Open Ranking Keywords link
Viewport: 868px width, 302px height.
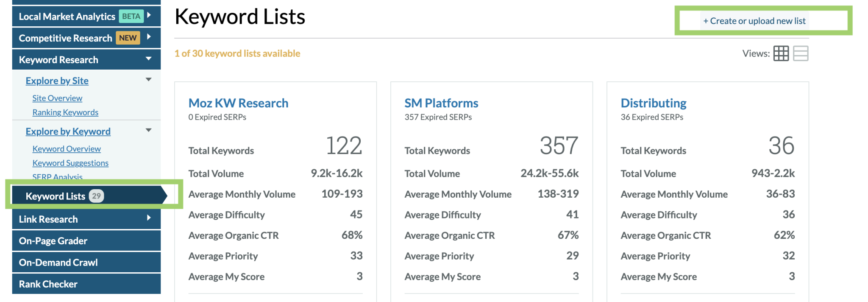pos(65,112)
